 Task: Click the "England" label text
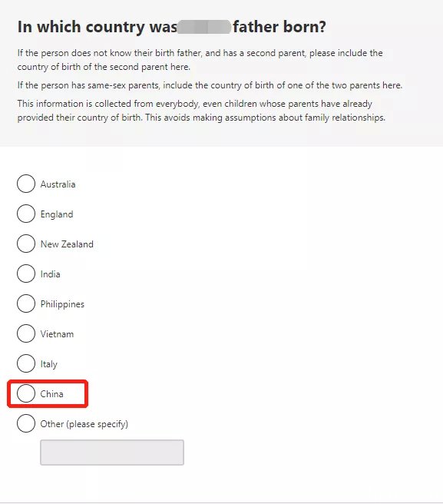coord(57,214)
